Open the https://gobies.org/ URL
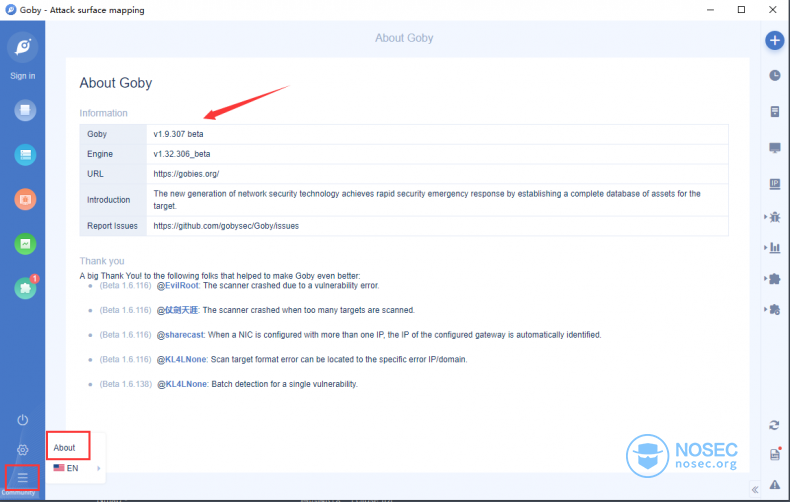 point(186,174)
